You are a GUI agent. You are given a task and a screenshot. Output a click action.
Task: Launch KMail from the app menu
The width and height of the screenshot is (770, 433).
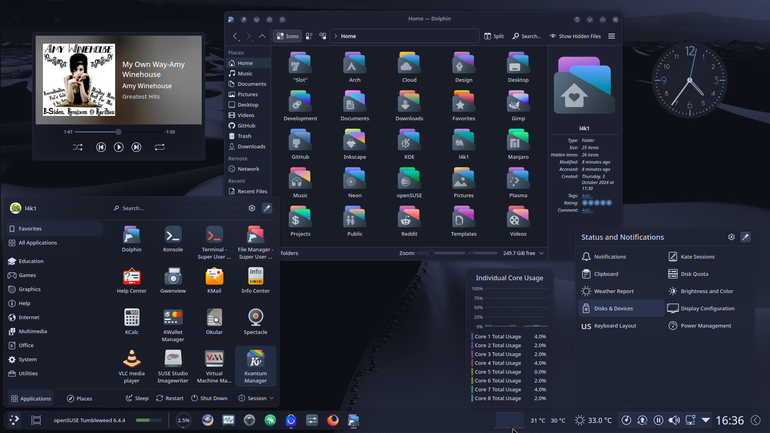point(214,280)
